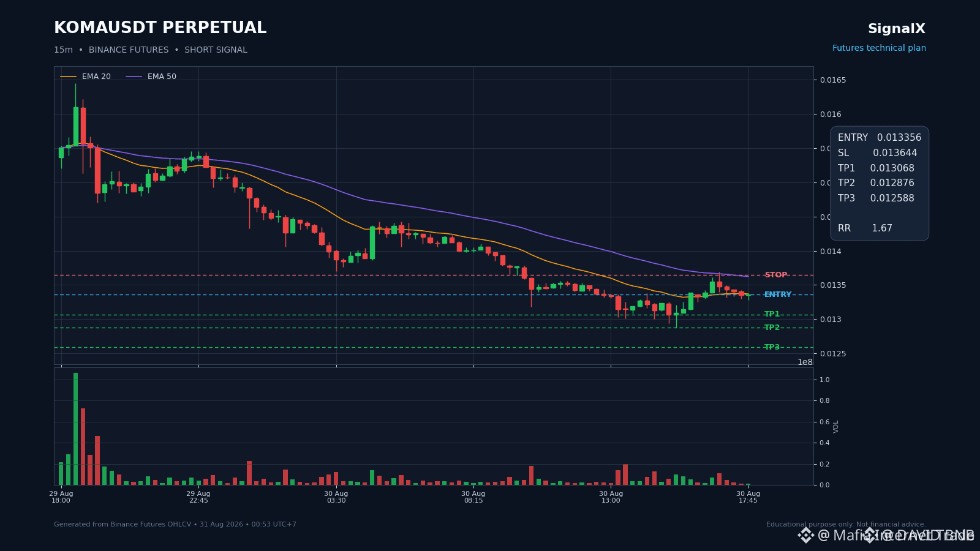Click the 0.8 volume axis label
The width and height of the screenshot is (980, 551).
click(x=825, y=401)
